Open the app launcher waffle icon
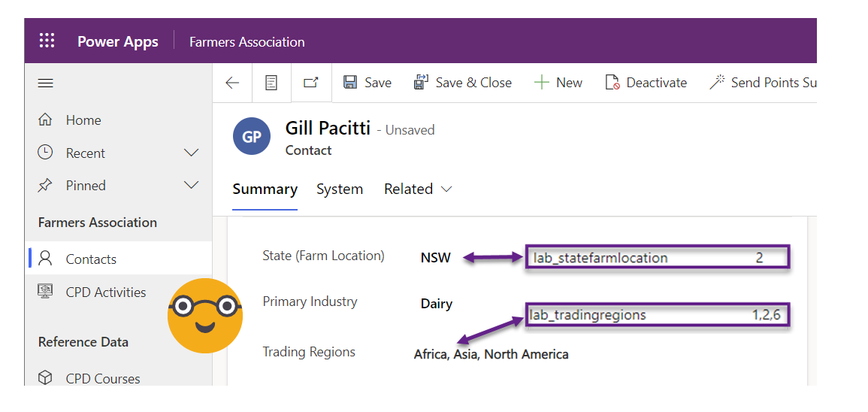This screenshot has height=412, width=868. tap(47, 41)
